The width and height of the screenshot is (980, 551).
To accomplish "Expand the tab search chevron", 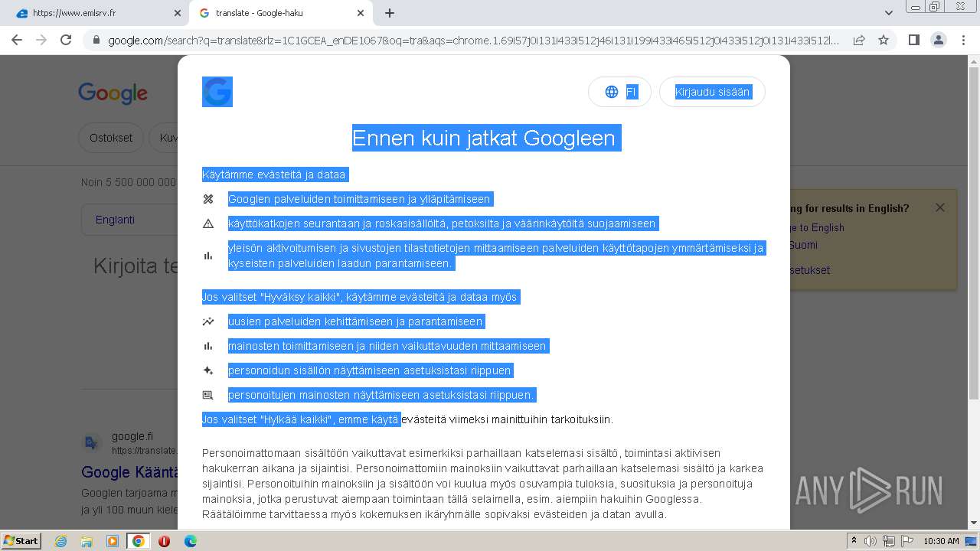I will 889,13.
